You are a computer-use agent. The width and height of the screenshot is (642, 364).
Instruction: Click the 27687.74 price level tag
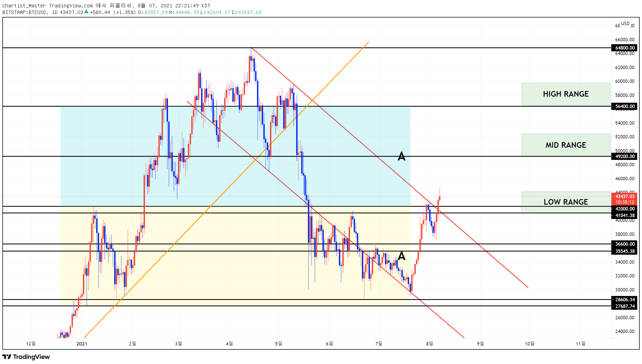coord(624,306)
